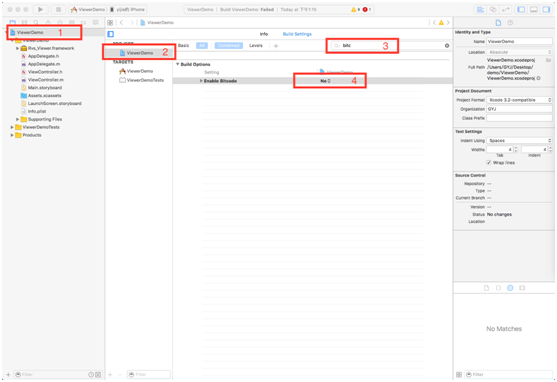This screenshot has height=382, width=557.
Task: Click the build settings search field
Action: 389,45
